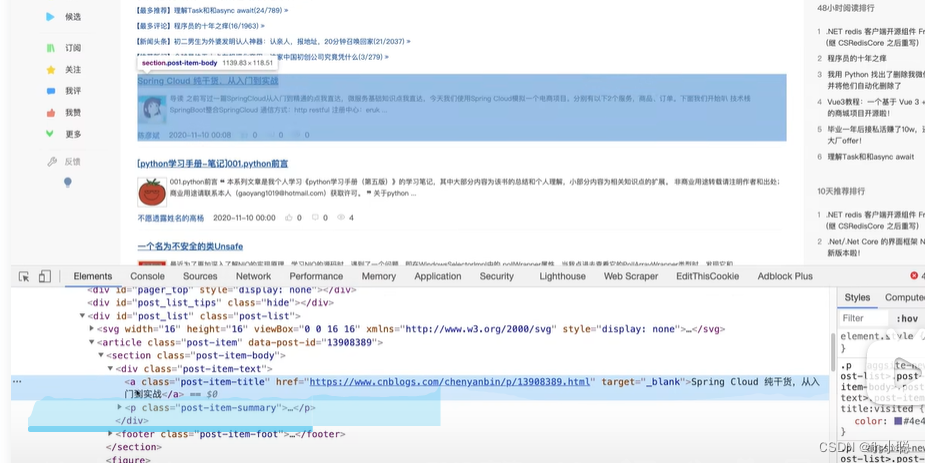Click like icon on python前言 post
The width and height of the screenshot is (925, 463).
(288, 218)
